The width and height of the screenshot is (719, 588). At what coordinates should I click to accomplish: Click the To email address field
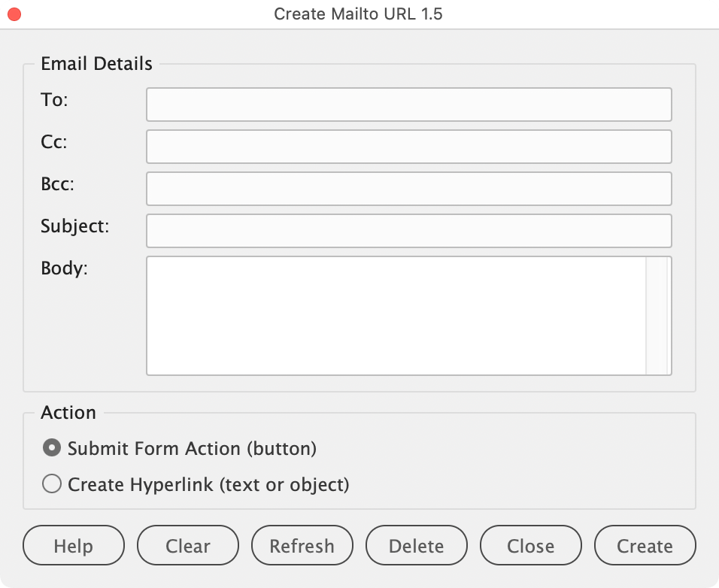pyautogui.click(x=408, y=105)
